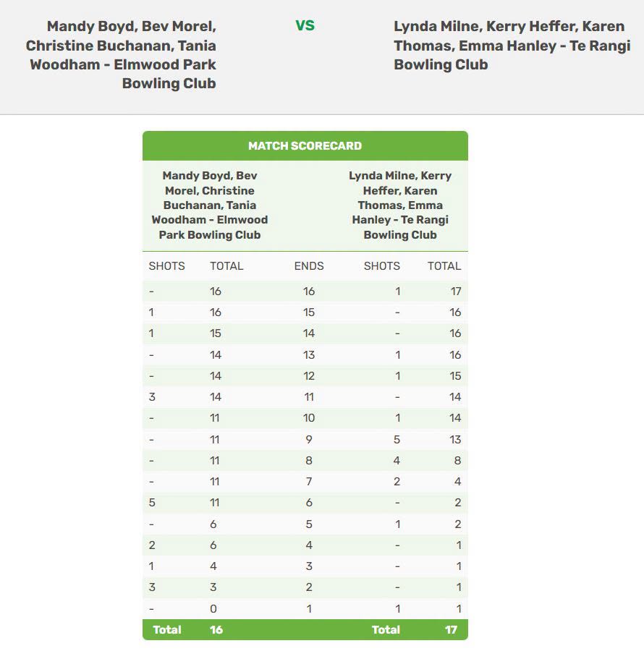Click the ENDS column header

pyautogui.click(x=309, y=265)
